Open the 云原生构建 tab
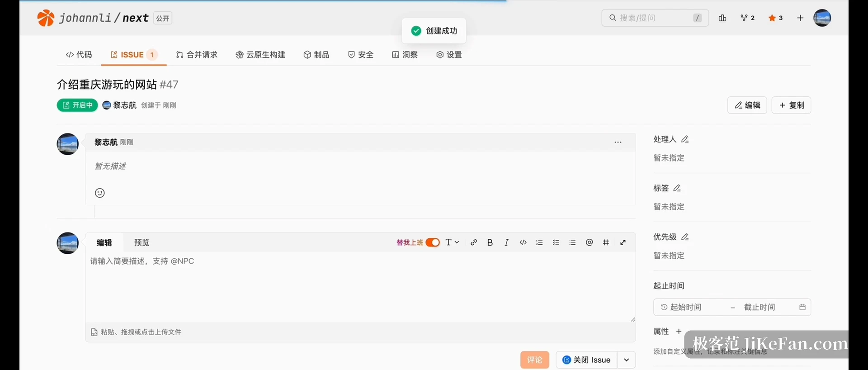 [260, 55]
